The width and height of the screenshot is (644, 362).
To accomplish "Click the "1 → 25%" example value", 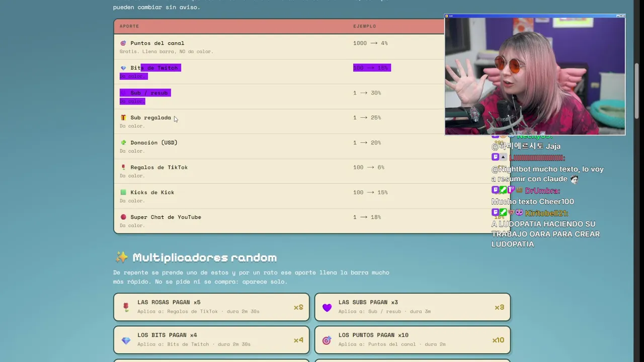I will (x=367, y=118).
